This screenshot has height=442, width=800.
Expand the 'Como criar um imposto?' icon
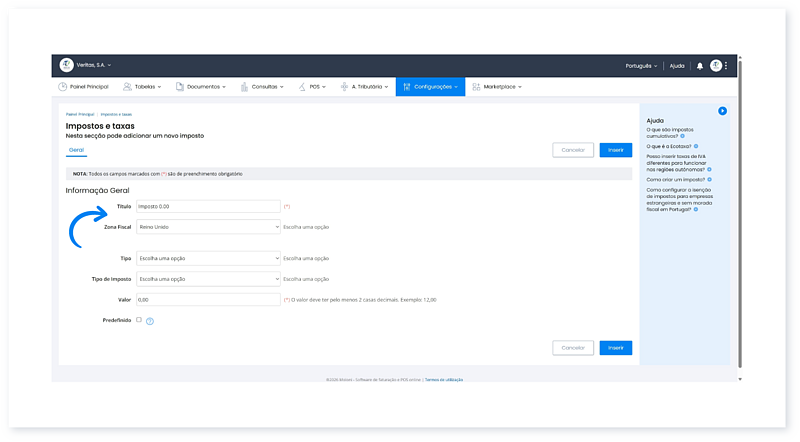click(x=701, y=179)
